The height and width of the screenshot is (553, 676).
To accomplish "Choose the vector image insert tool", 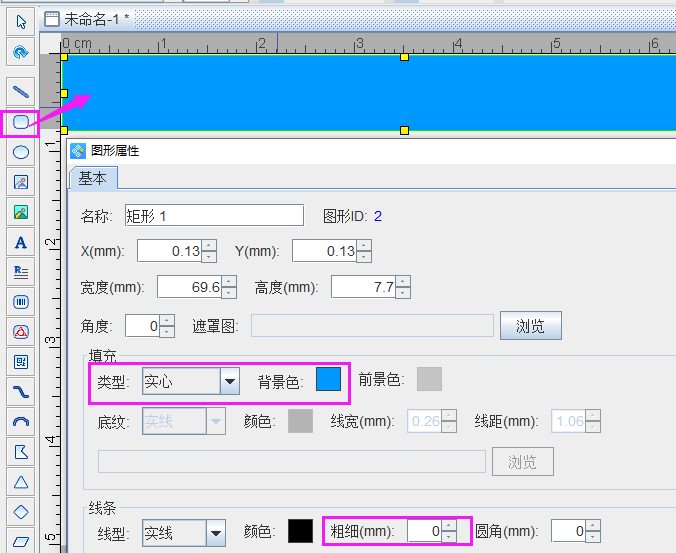I will (x=20, y=182).
